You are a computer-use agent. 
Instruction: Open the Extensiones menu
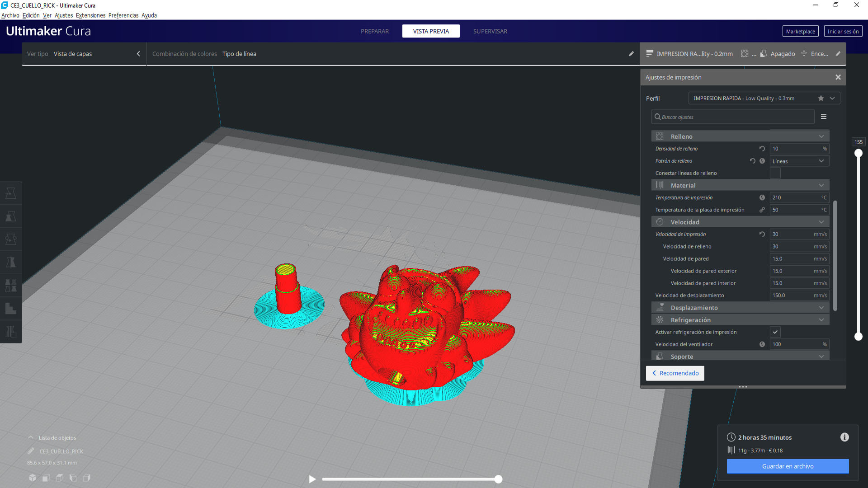tap(90, 15)
